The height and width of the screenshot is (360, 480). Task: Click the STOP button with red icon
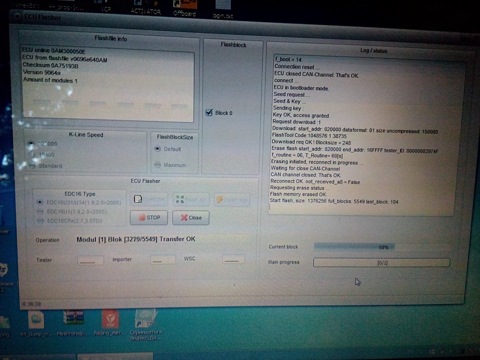pyautogui.click(x=149, y=217)
